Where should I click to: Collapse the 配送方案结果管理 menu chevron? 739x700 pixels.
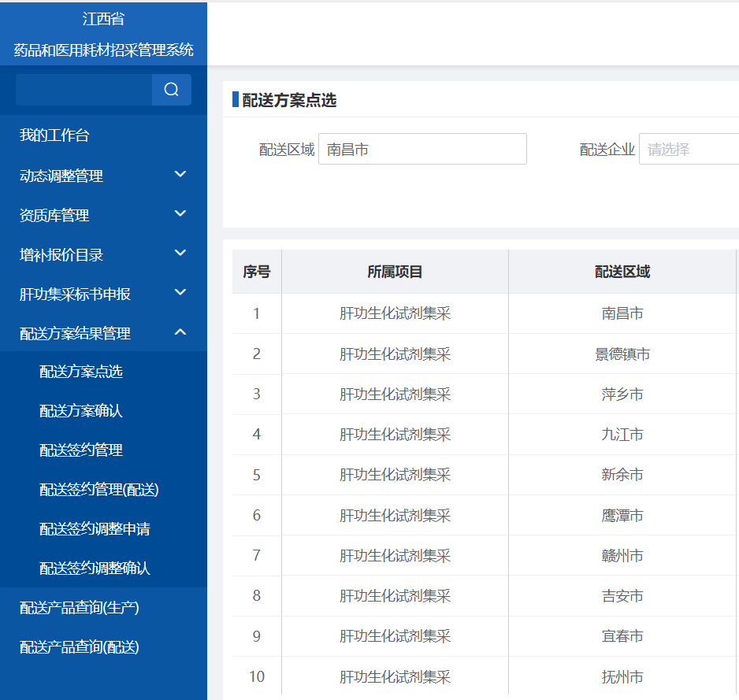click(180, 332)
